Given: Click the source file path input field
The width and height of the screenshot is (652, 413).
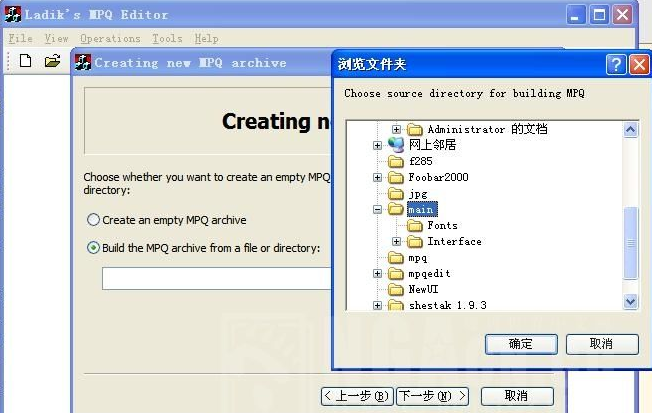Looking at the screenshot, I should point(215,278).
